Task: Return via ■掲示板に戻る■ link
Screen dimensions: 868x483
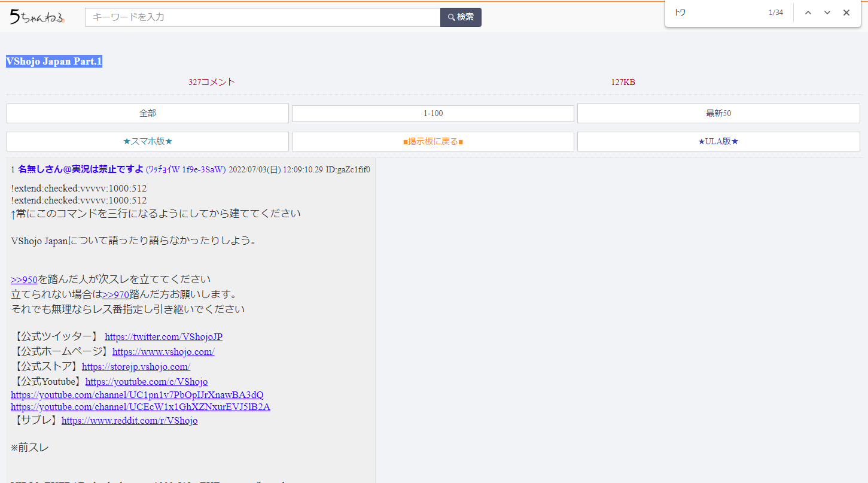Action: (433, 141)
